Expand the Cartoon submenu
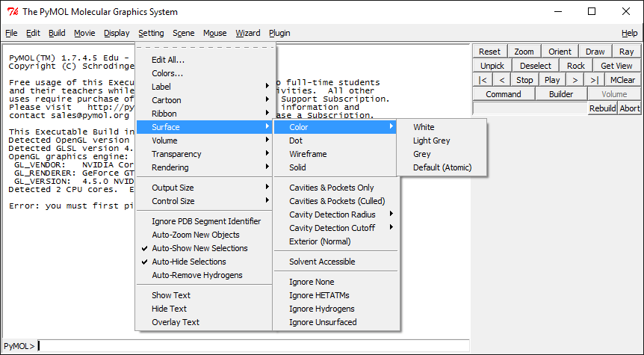This screenshot has height=355, width=644. click(x=204, y=100)
